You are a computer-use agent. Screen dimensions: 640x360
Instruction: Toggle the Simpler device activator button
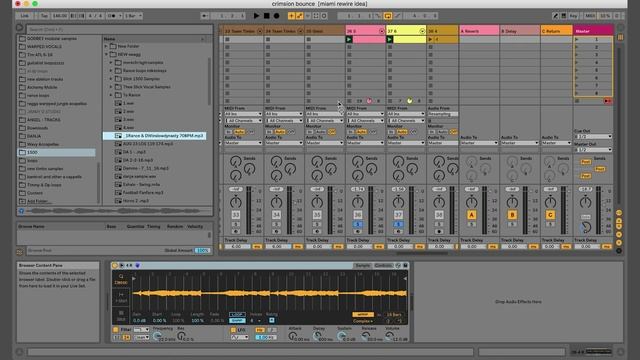click(x=115, y=265)
